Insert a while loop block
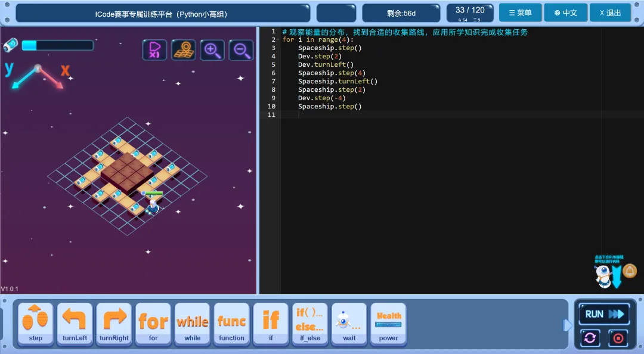This screenshot has width=644, height=354. (x=192, y=324)
